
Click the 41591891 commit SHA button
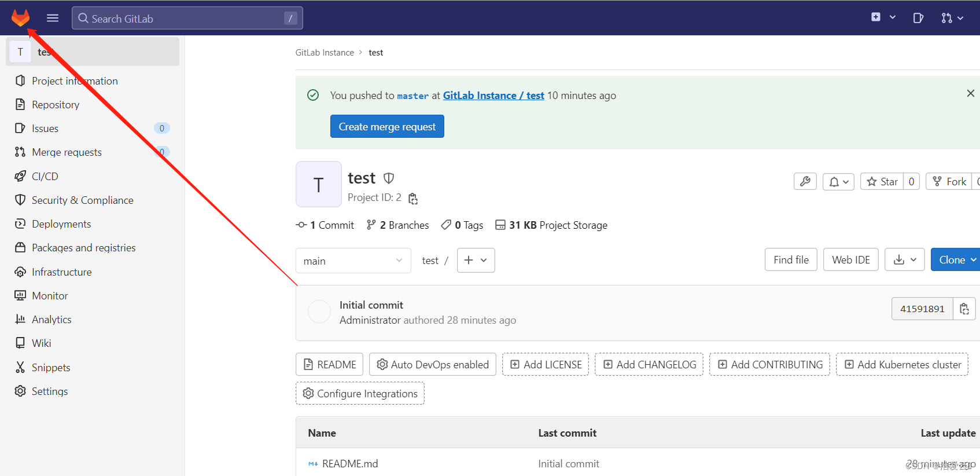point(922,309)
